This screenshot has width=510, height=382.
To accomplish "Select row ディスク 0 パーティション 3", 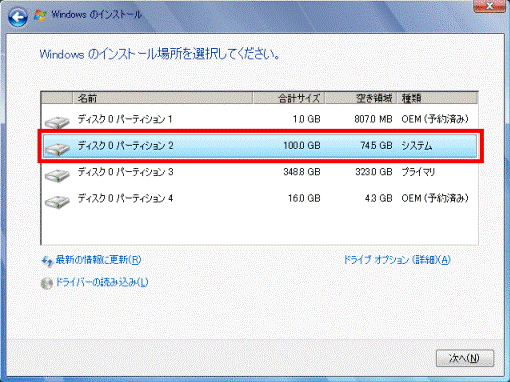I will tap(259, 172).
